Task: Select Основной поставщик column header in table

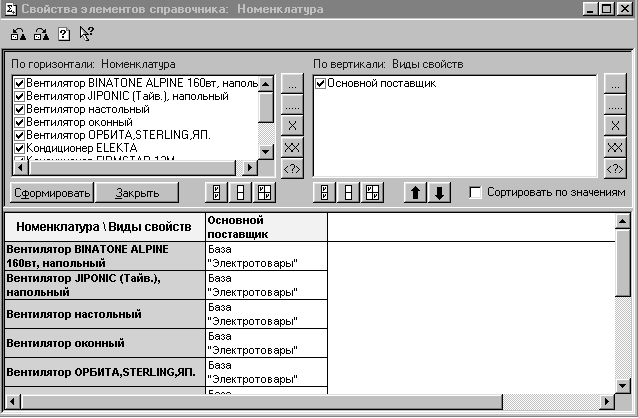Action: 267,227
